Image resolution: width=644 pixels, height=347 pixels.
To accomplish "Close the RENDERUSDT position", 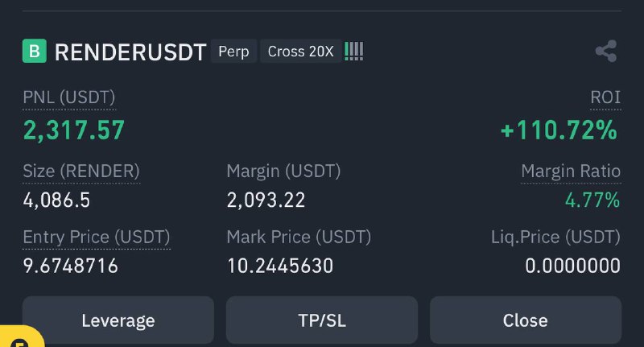I will tap(526, 320).
